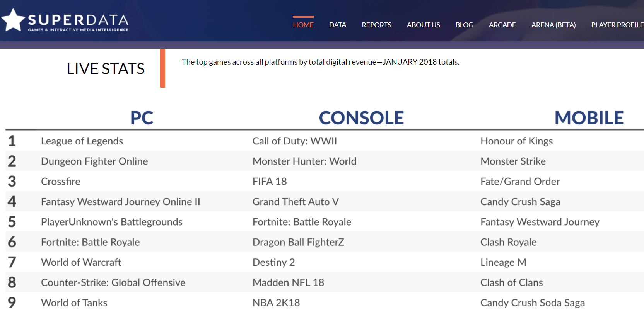This screenshot has width=644, height=311.
Task: Select Fortnite: Battle Royale in console column
Action: click(302, 222)
